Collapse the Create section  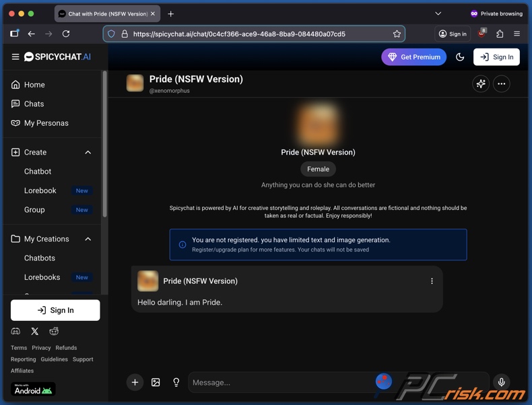pyautogui.click(x=88, y=153)
